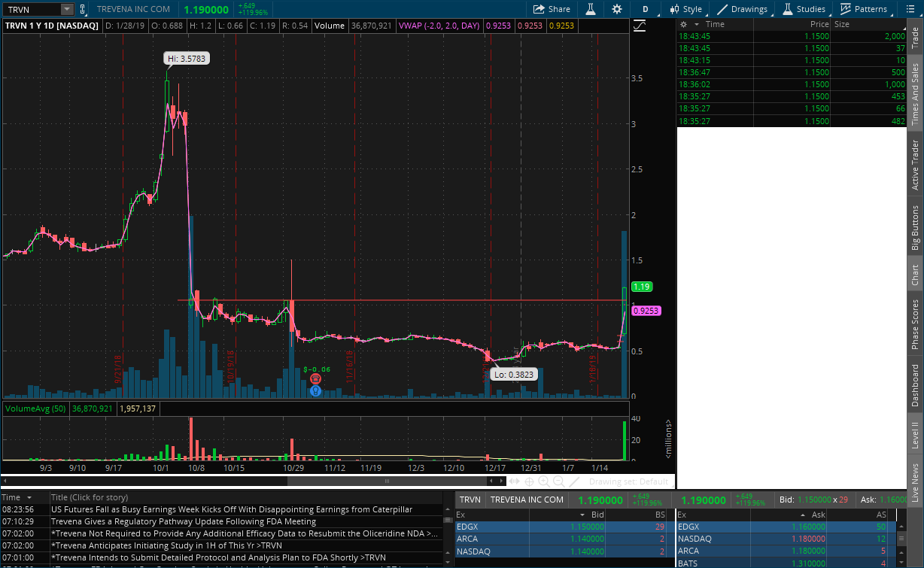Open the TRVN symbol dropdown arrow
Screen dimensions: 924x568
[66, 9]
